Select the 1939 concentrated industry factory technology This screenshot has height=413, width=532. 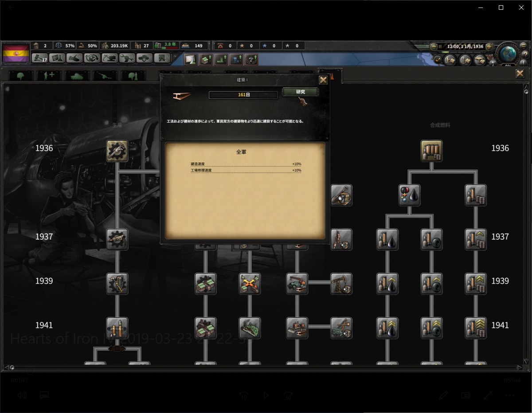[x=206, y=284]
